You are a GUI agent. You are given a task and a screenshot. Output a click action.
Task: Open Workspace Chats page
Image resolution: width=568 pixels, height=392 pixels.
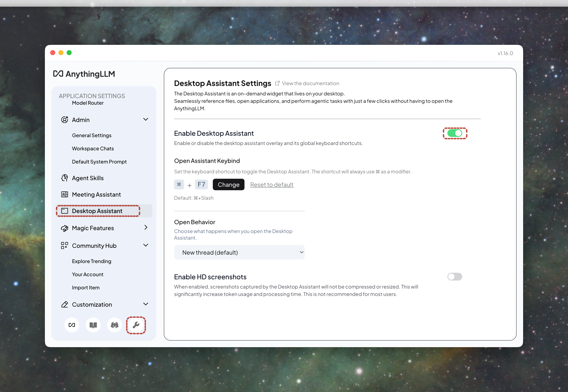(93, 148)
